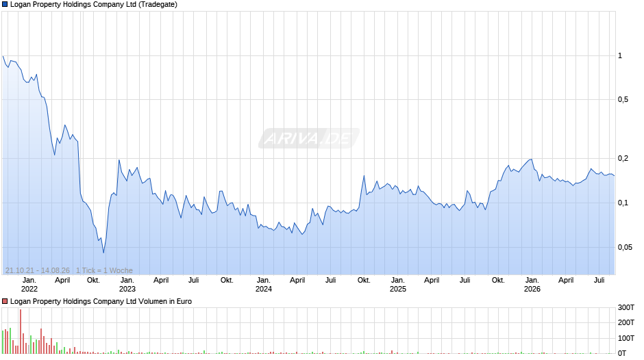The width and height of the screenshot is (644, 360).
Task: Click the 'Jan. 2026' time axis label
Action: coord(532,285)
